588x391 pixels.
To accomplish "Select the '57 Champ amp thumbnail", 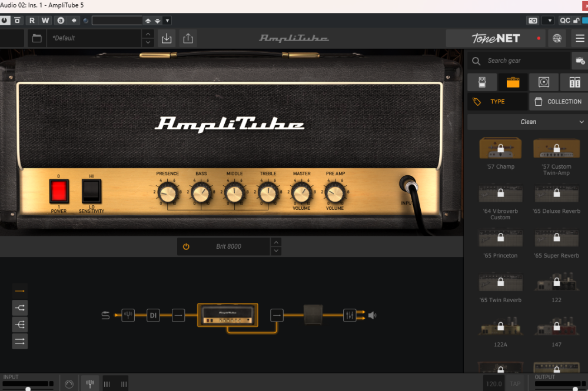I will tap(500, 148).
